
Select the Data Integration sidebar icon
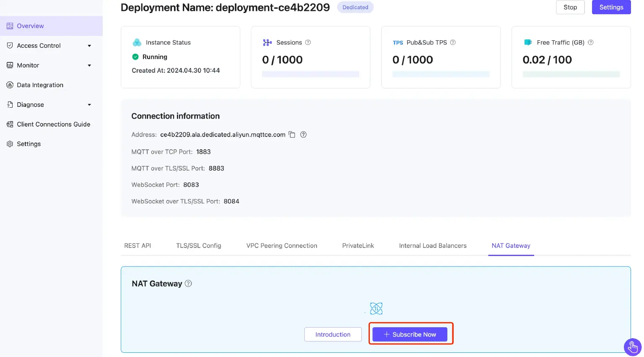(x=10, y=85)
